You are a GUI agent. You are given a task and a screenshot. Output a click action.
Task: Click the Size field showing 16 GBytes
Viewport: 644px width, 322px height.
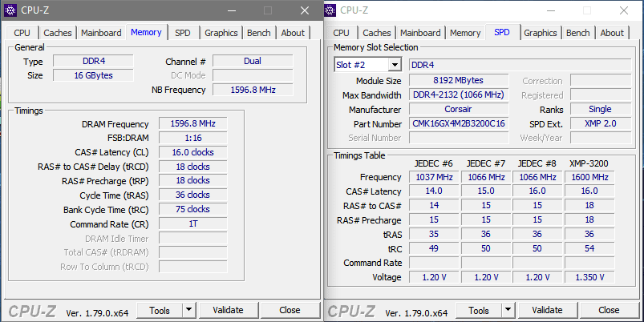(93, 75)
